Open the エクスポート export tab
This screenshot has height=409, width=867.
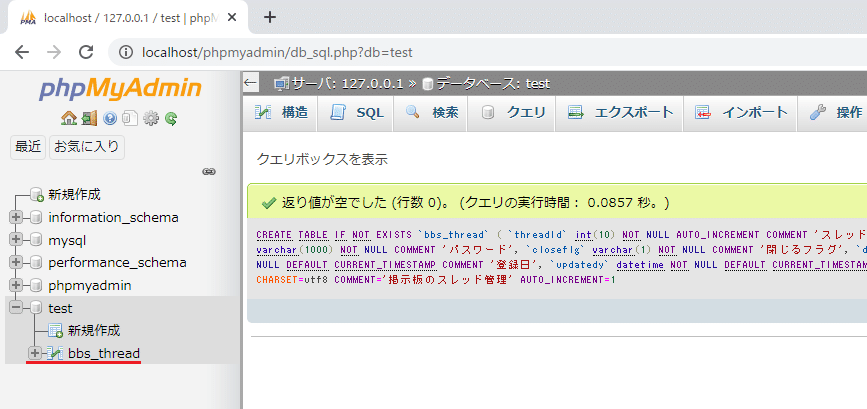(x=620, y=113)
